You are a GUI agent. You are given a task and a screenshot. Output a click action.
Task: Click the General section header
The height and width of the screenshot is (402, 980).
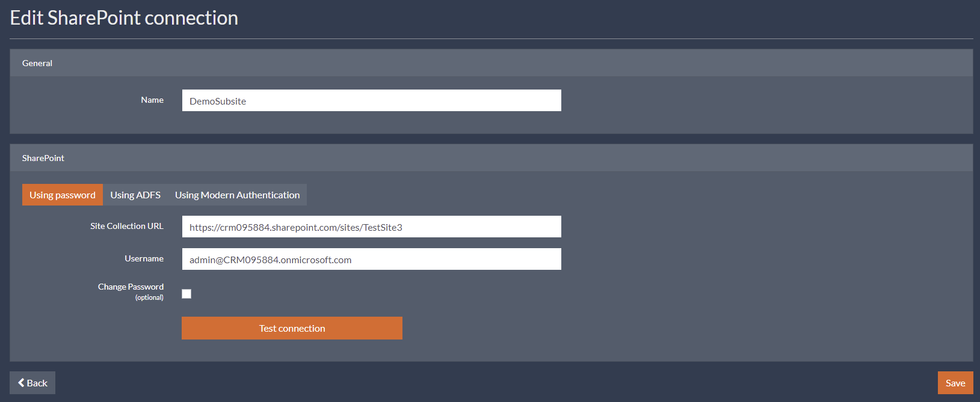(x=492, y=63)
